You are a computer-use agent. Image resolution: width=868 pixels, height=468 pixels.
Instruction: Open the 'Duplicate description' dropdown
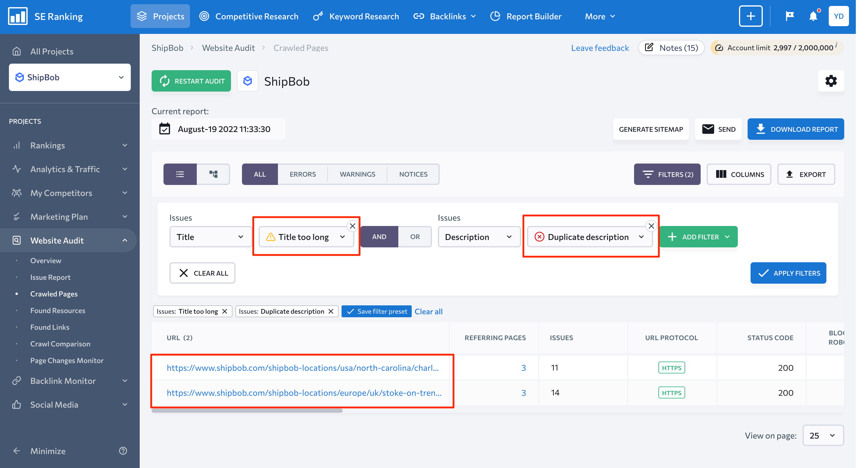coord(590,236)
